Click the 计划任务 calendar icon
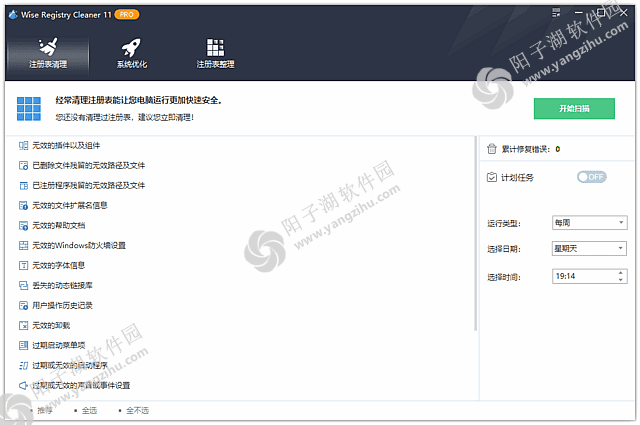 click(492, 177)
